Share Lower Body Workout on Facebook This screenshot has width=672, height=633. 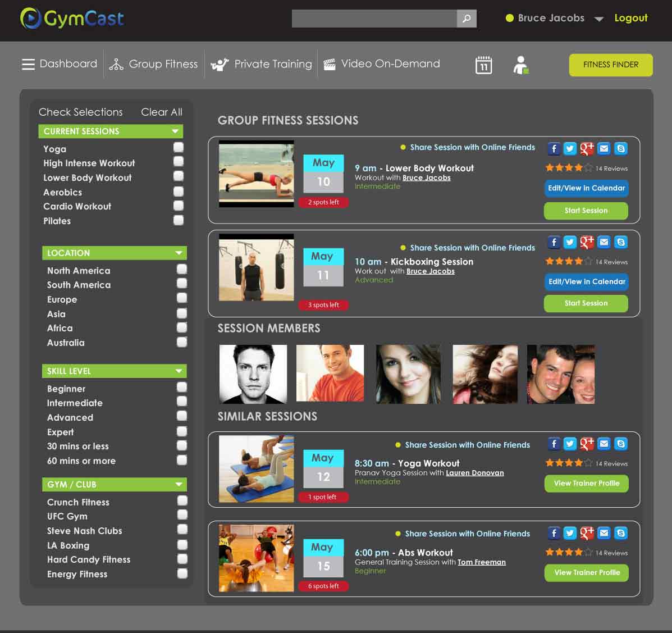[554, 148]
